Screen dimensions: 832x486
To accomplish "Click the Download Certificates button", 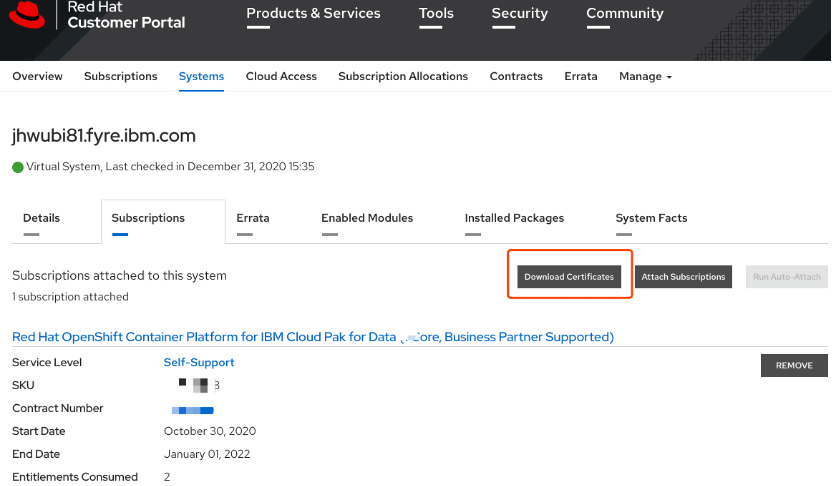I will coord(569,277).
